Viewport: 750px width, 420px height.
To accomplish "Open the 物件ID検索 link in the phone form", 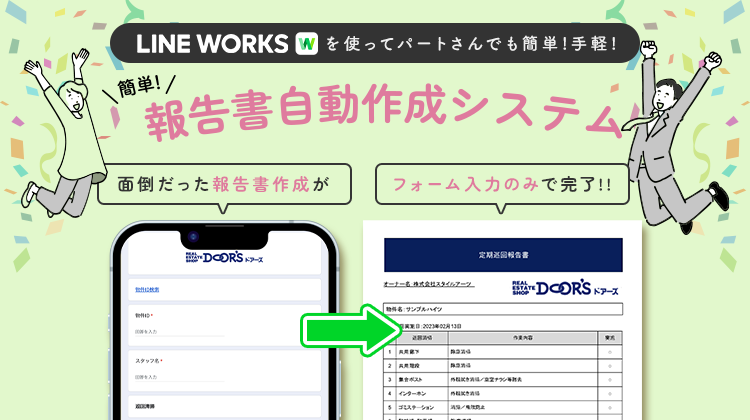I will (x=147, y=289).
